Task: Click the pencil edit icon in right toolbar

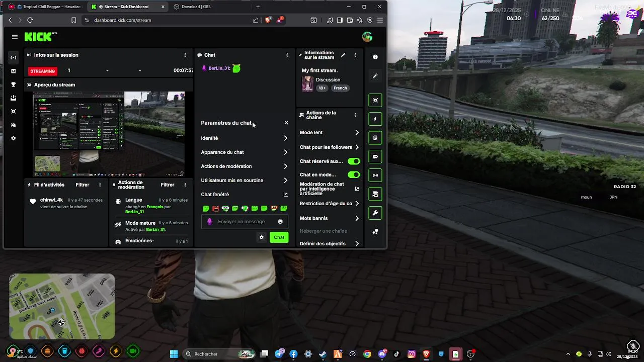Action: [375, 76]
